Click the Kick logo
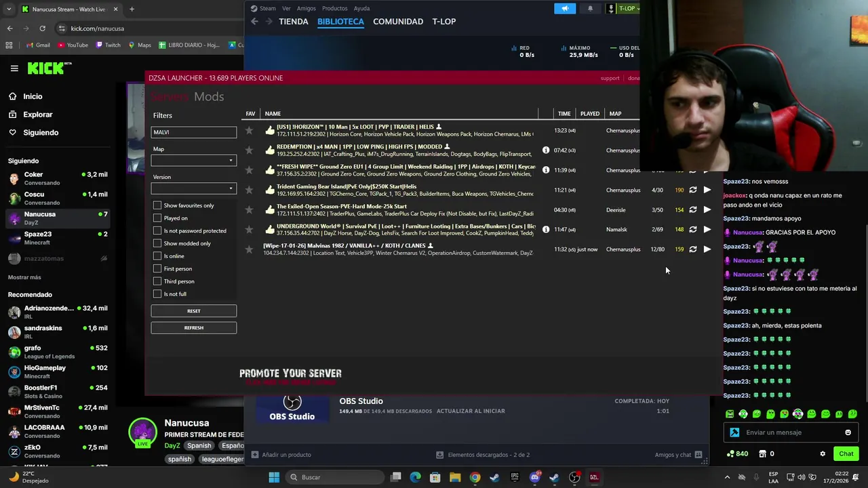Viewport: 868px width, 488px height. tap(50, 68)
